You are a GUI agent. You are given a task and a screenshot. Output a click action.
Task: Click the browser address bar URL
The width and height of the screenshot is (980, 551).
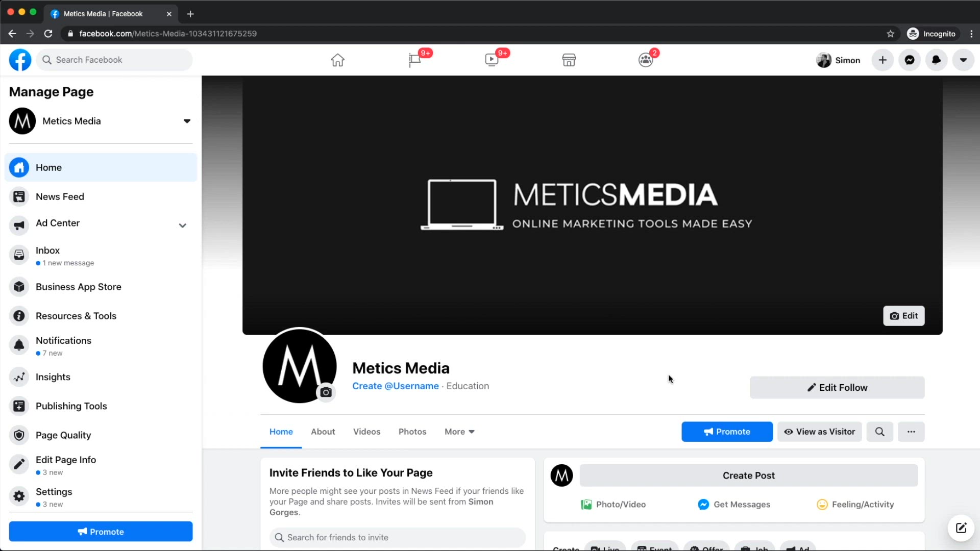pyautogui.click(x=168, y=34)
